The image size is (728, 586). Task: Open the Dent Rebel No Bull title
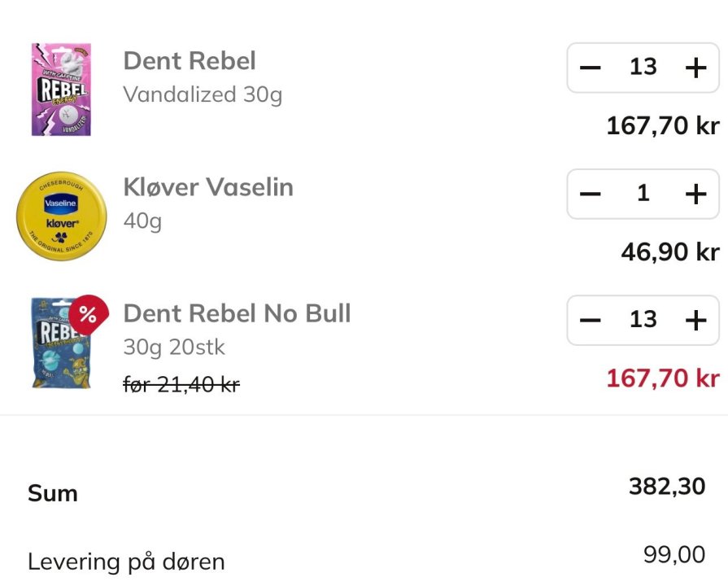tap(237, 313)
